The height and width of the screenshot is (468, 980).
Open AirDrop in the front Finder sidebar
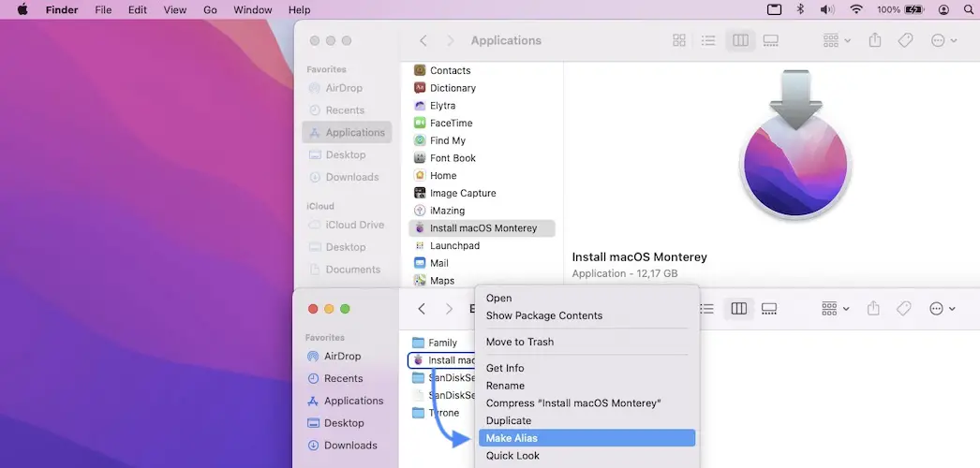click(343, 356)
